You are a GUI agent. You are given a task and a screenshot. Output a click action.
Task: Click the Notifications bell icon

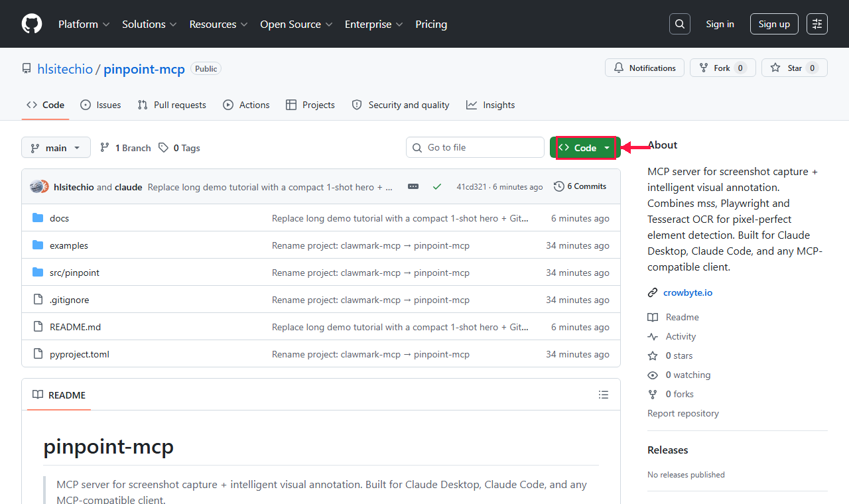coord(618,68)
